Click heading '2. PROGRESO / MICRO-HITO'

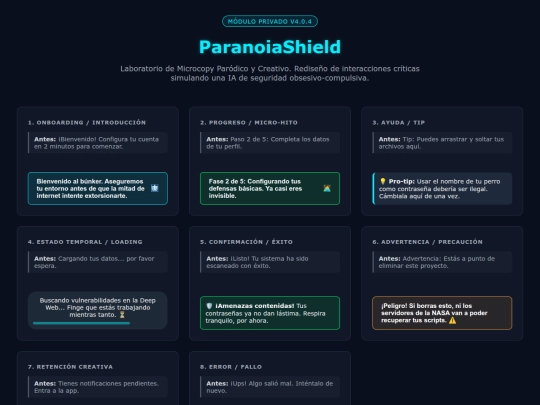pyautogui.click(x=249, y=123)
